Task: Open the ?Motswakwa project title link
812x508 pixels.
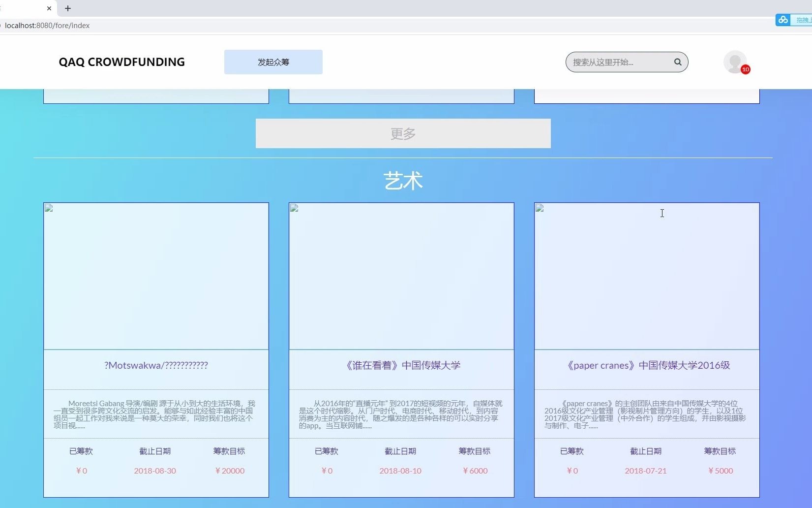Action: [156, 365]
